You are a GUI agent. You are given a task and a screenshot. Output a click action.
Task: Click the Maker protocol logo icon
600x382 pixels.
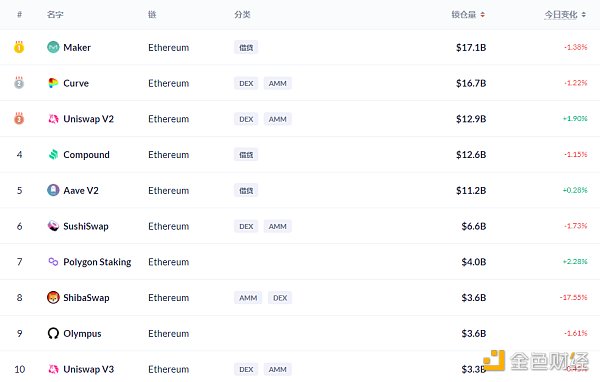tap(53, 47)
